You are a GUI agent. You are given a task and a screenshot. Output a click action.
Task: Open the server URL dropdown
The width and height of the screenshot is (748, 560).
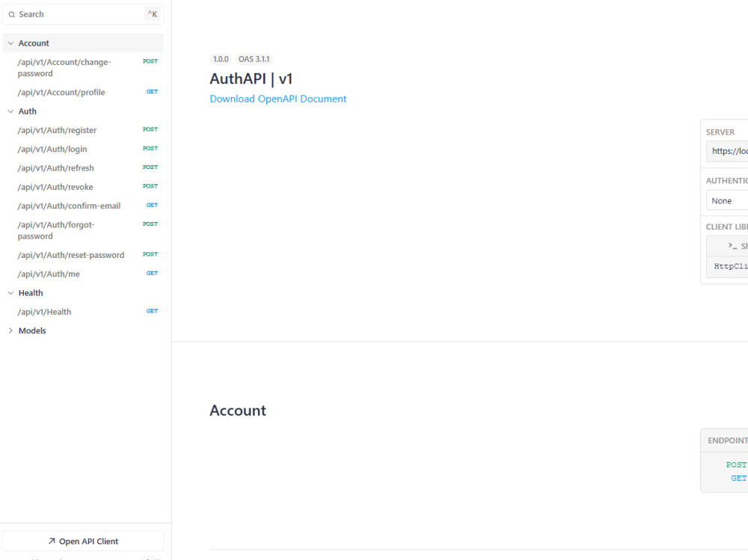tap(727, 151)
